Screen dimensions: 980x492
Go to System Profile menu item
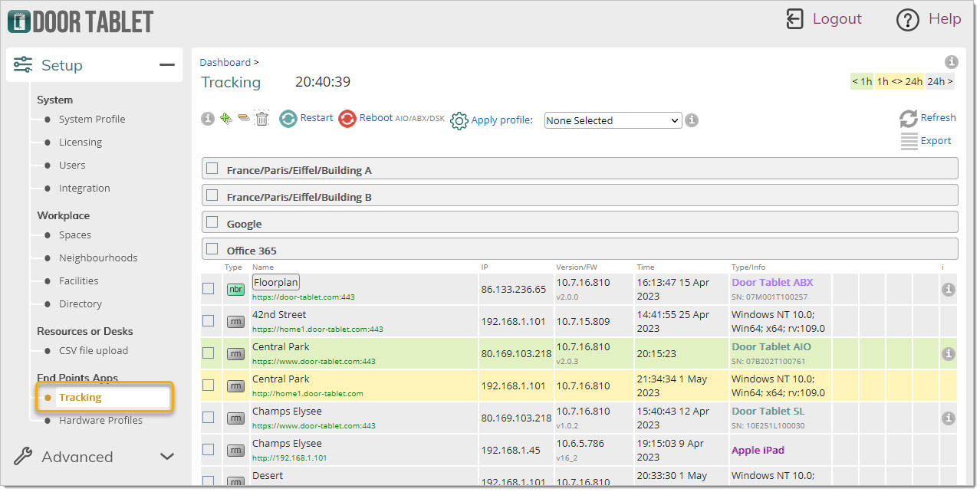tap(92, 119)
